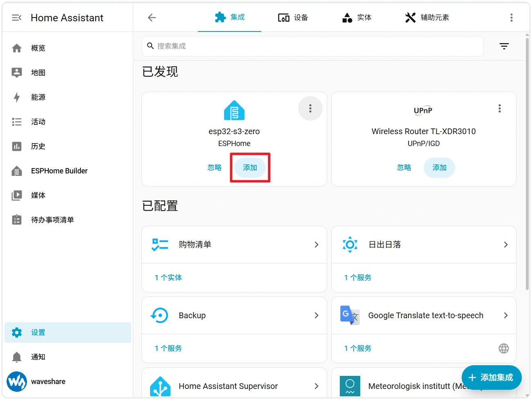532x400 pixels.
Task: Click the Home Assistant title text
Action: (x=67, y=18)
